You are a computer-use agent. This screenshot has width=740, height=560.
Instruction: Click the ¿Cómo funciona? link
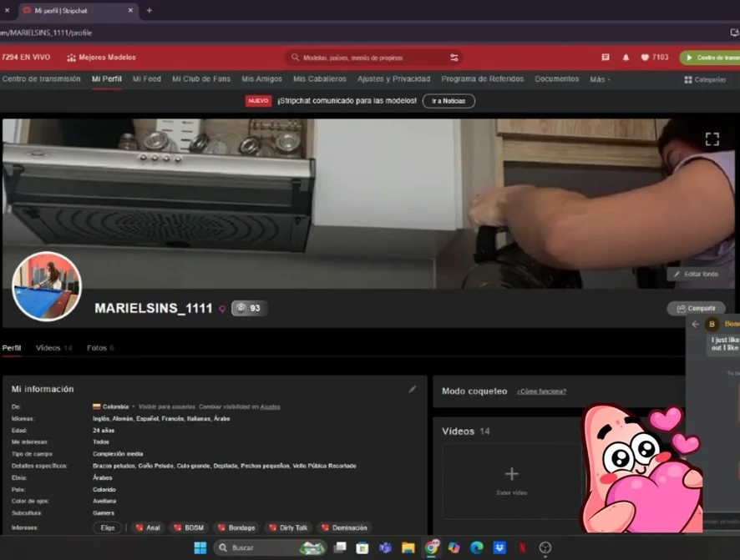541,391
